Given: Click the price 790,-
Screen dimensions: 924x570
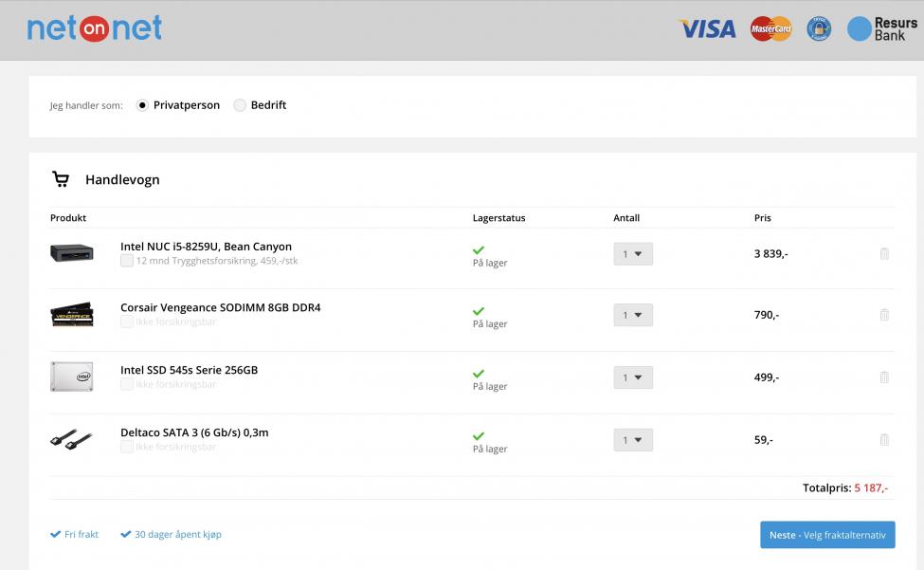Looking at the screenshot, I should (767, 315).
